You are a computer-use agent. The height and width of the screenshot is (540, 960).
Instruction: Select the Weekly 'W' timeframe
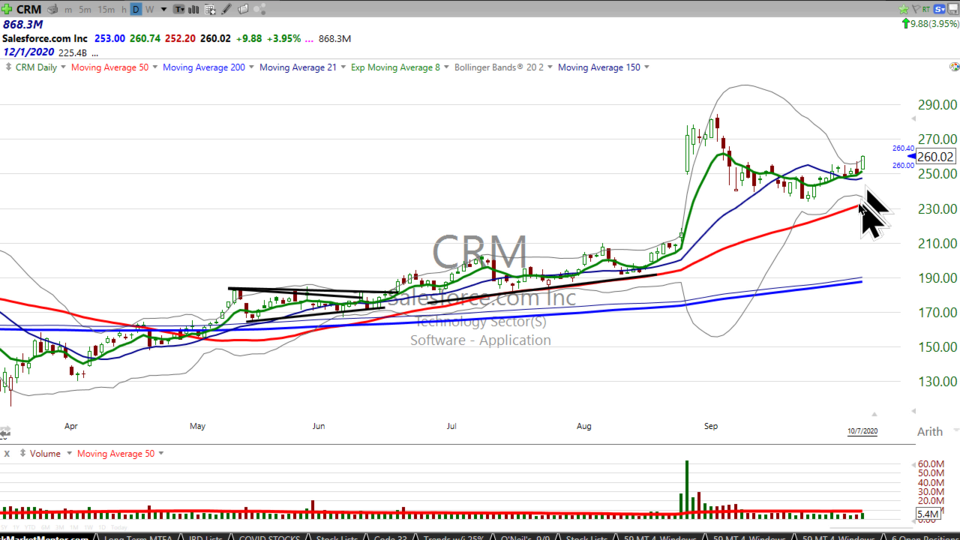(149, 10)
